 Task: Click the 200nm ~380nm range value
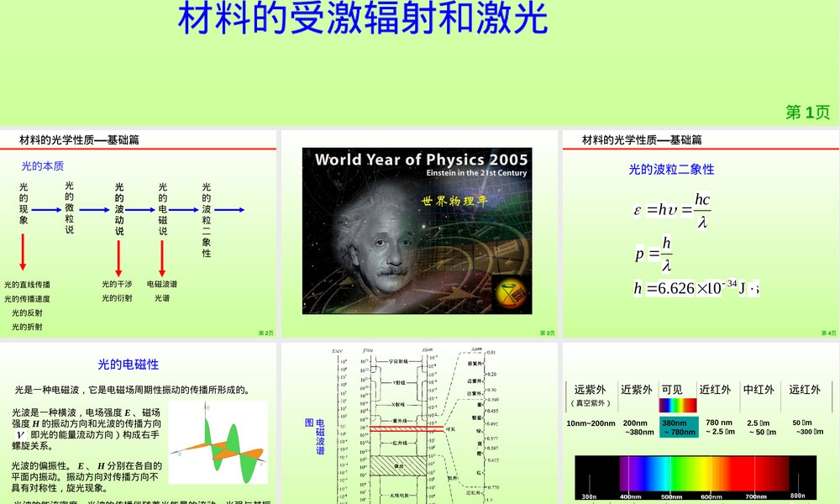coord(638,428)
